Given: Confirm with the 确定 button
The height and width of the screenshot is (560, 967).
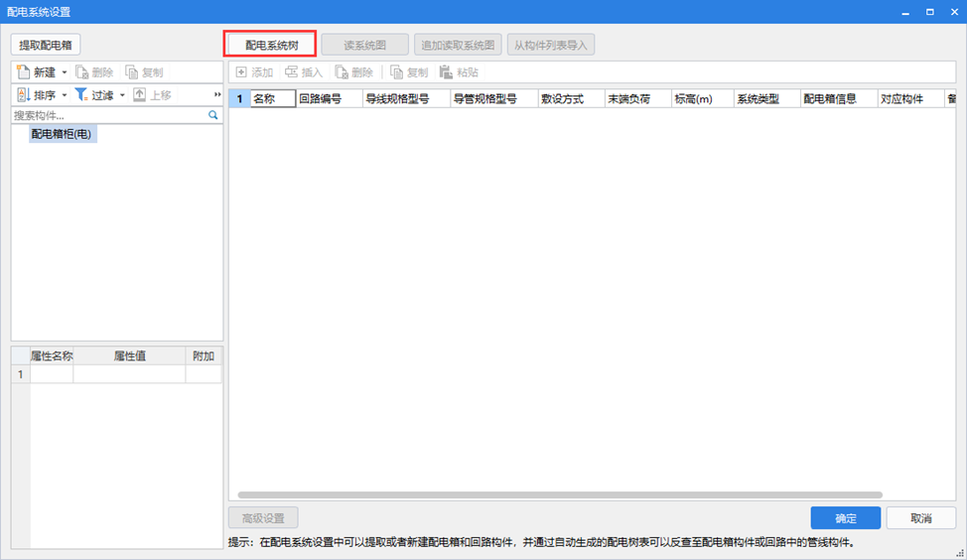Looking at the screenshot, I should pos(845,518).
